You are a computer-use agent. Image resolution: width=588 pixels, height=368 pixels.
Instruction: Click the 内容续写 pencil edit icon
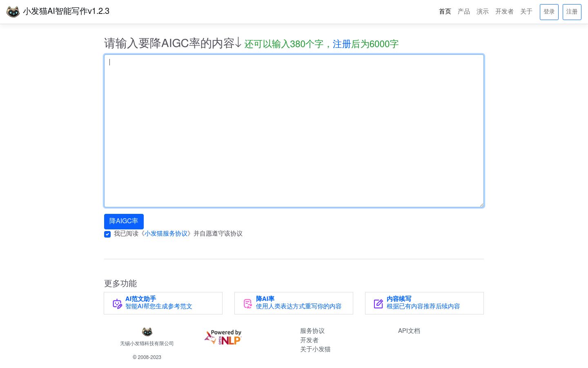379,304
